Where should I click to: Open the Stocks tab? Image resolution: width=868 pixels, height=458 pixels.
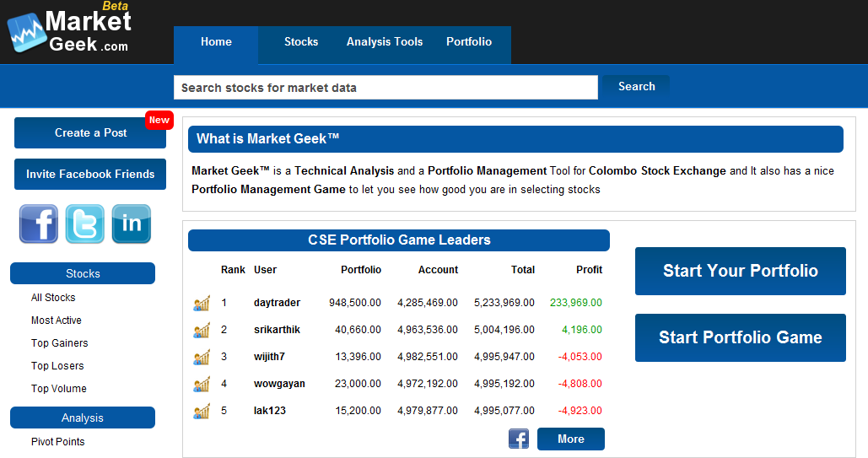coord(301,42)
